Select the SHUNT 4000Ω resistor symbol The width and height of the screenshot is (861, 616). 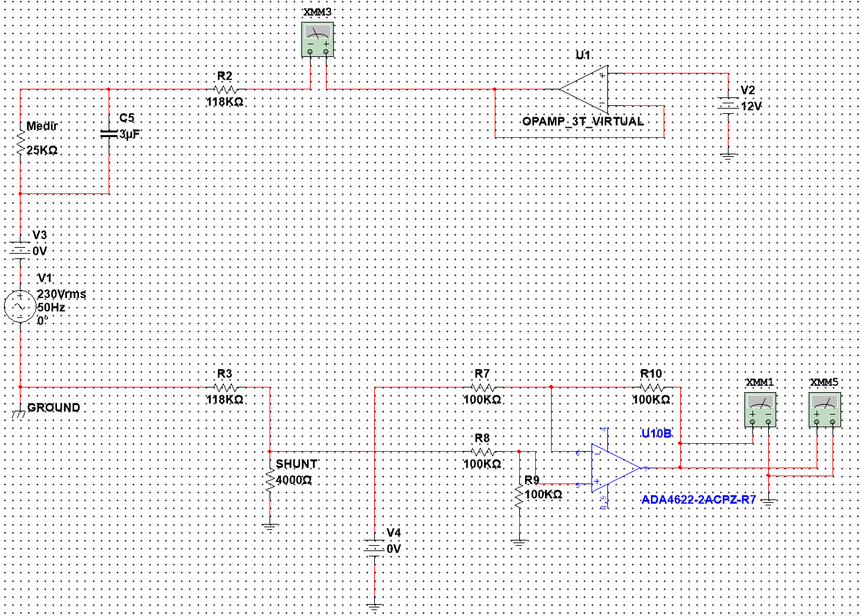point(270,481)
